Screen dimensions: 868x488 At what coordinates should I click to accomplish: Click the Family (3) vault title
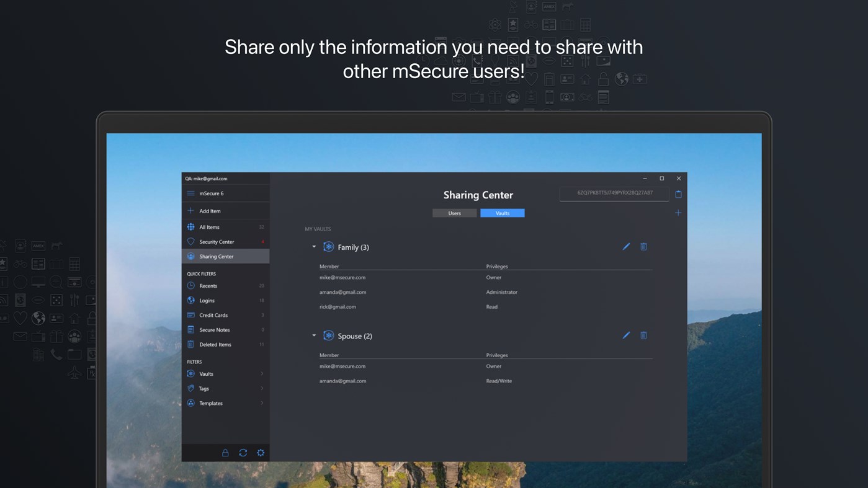354,247
